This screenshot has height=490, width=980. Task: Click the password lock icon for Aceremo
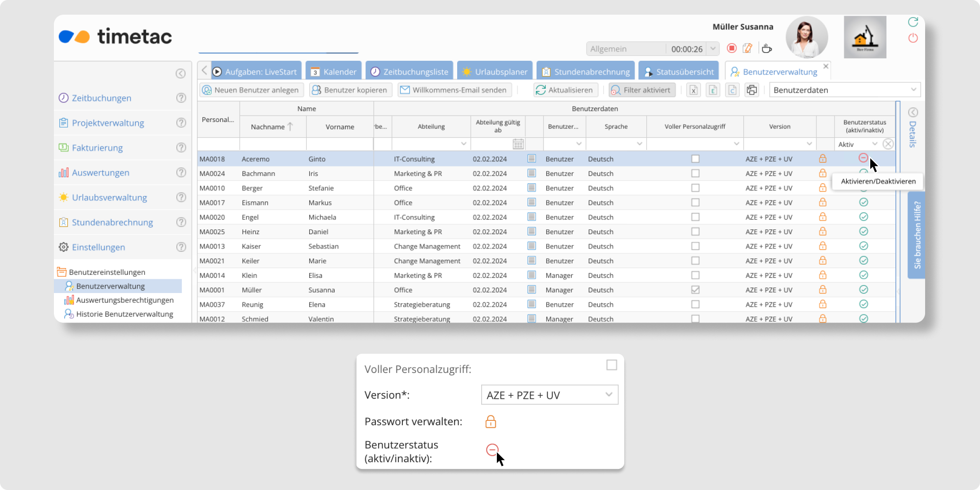point(823,159)
